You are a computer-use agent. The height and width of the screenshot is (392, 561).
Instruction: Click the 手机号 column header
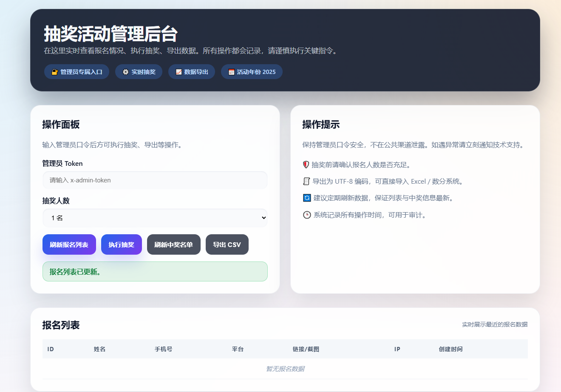point(164,349)
